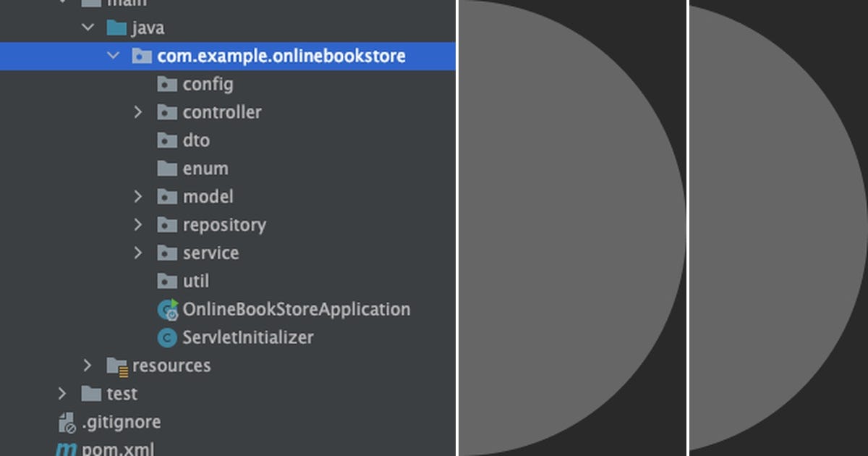Collapse the com.example.onlinebookstore package
This screenshot has width=868, height=456.
[x=113, y=55]
